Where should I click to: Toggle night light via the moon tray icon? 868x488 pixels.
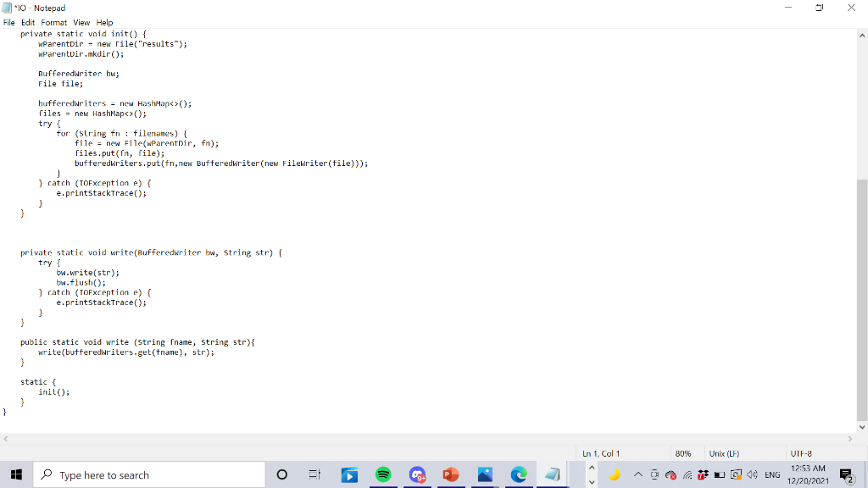coord(614,474)
